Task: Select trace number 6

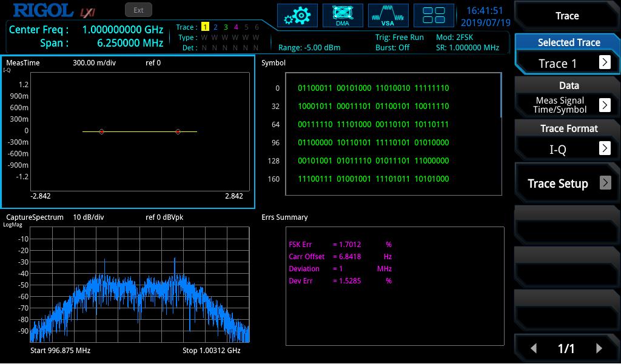Action: (257, 27)
